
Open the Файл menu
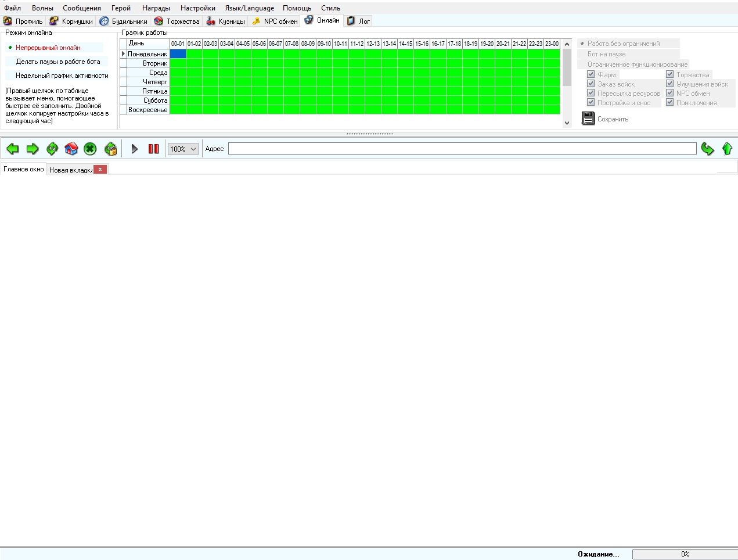12,8
